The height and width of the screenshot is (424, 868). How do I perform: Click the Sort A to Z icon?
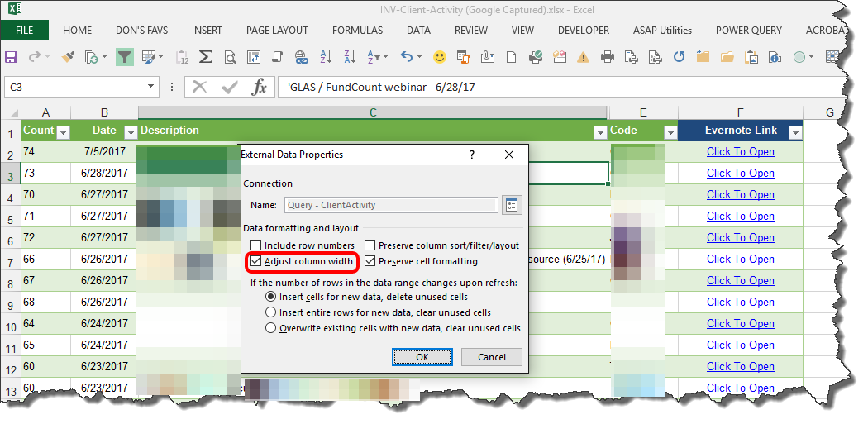coord(326,56)
